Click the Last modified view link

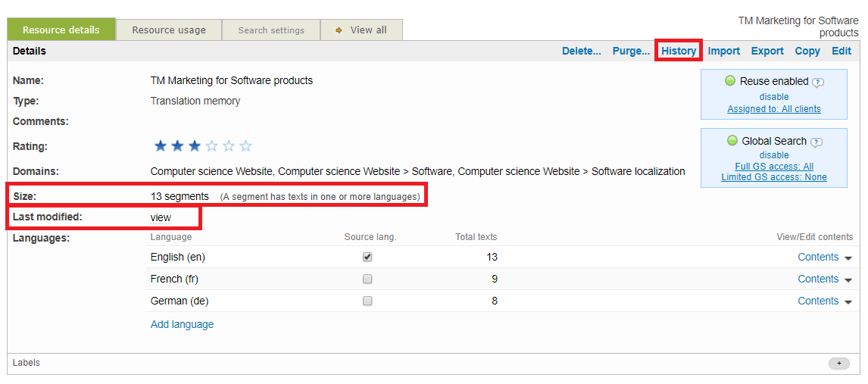(161, 218)
